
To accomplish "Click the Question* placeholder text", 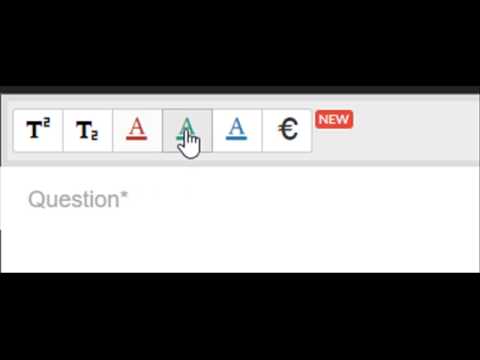I will click(78, 199).
